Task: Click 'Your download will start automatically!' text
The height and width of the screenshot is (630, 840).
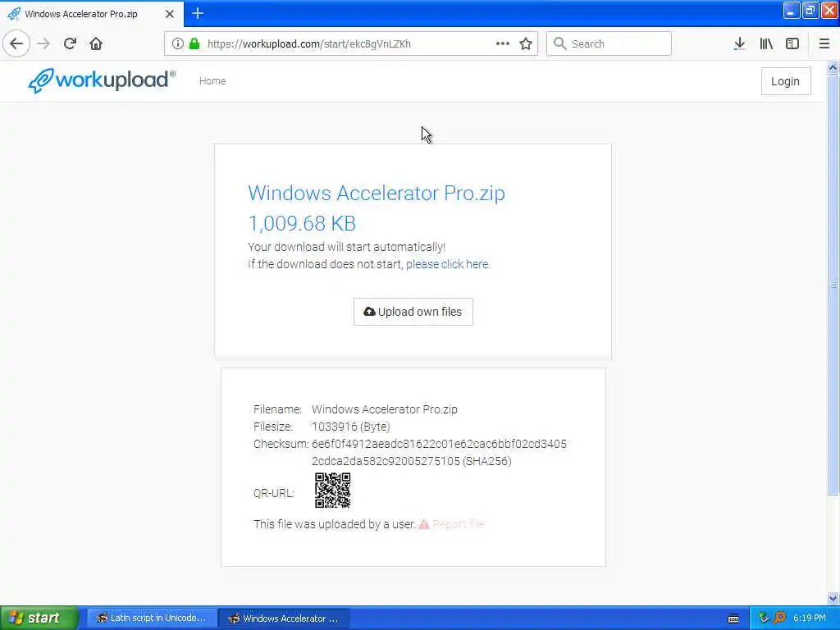Action: (347, 247)
